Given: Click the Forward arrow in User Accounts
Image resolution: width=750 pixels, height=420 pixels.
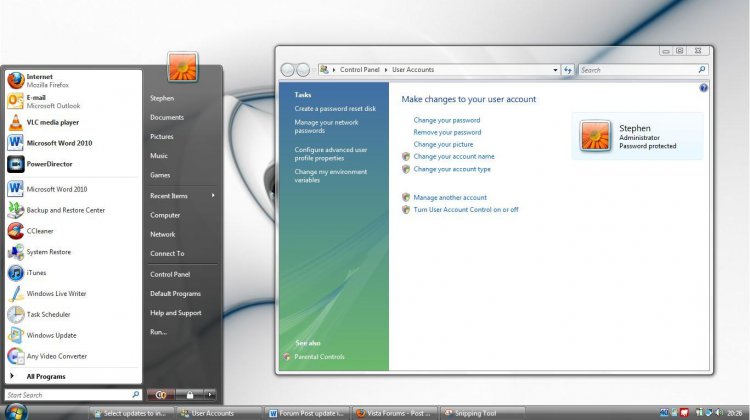Looking at the screenshot, I should tap(303, 70).
